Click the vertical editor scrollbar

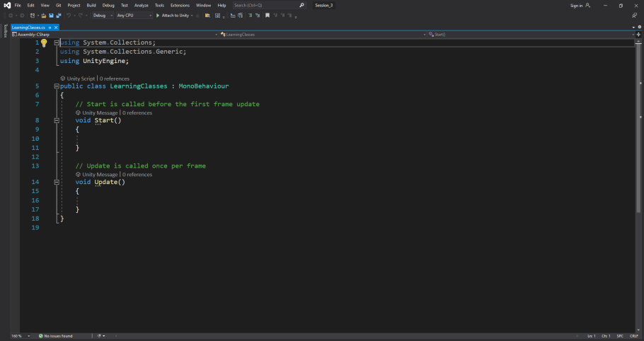pos(638,127)
